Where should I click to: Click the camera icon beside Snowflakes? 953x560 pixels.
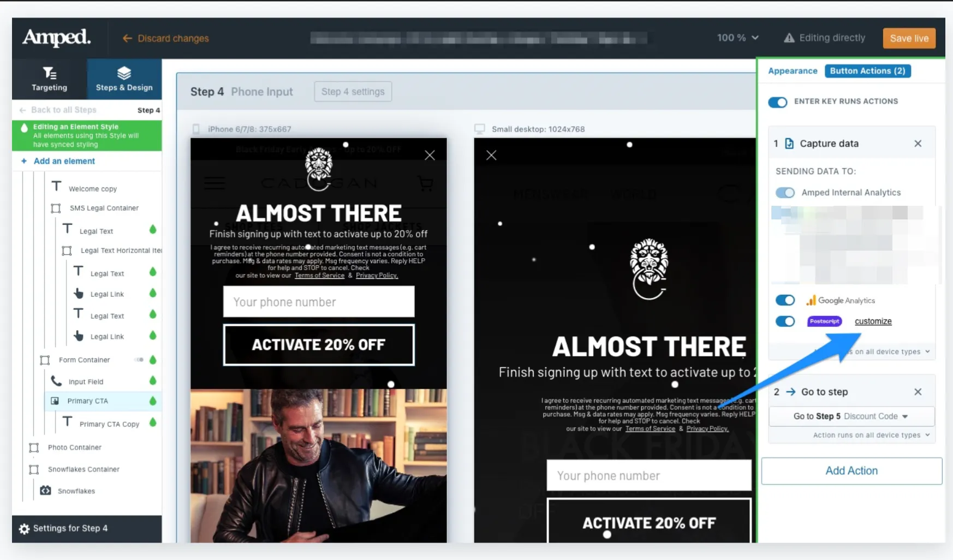pyautogui.click(x=46, y=490)
